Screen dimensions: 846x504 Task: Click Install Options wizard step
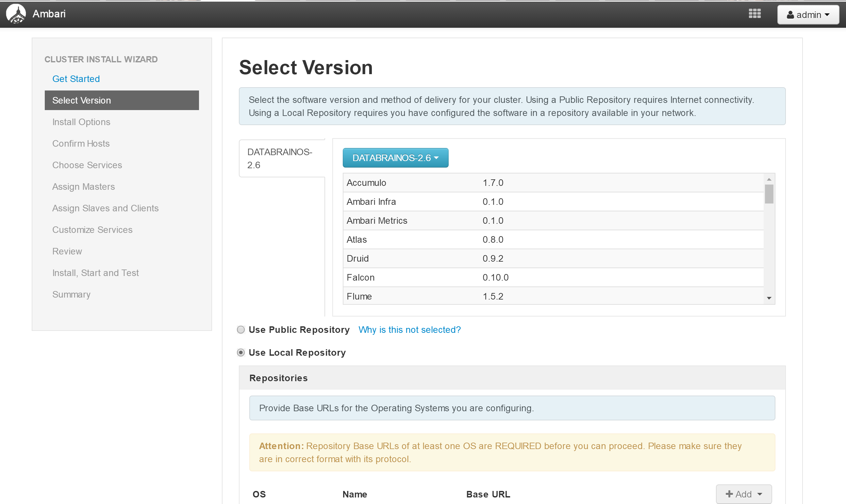[x=81, y=122]
